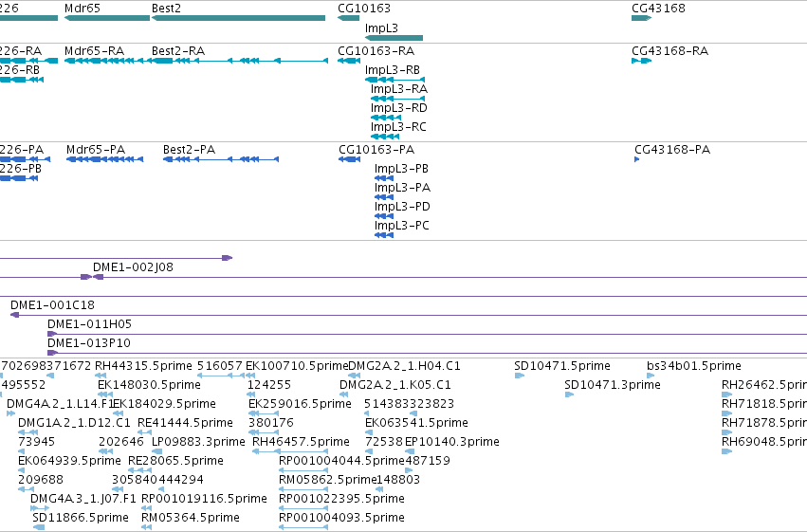The width and height of the screenshot is (807, 532).
Task: Select the Mdr65 gene bar
Action: click(107, 18)
